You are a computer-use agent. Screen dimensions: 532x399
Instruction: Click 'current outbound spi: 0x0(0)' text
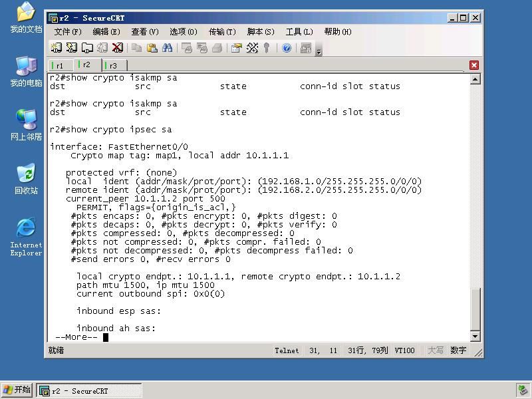coord(151,294)
